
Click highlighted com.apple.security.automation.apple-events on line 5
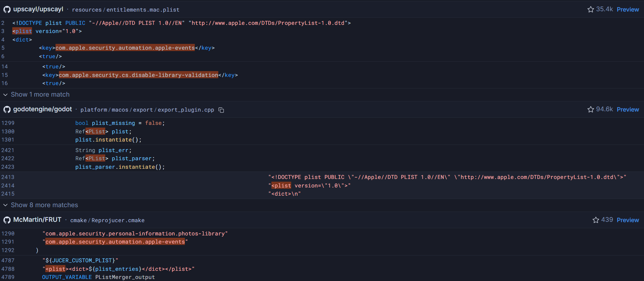point(125,48)
